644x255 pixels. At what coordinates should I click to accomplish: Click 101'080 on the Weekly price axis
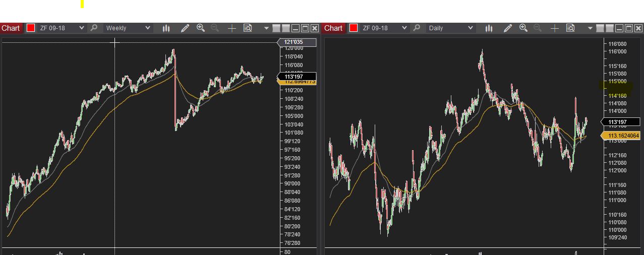click(293, 133)
